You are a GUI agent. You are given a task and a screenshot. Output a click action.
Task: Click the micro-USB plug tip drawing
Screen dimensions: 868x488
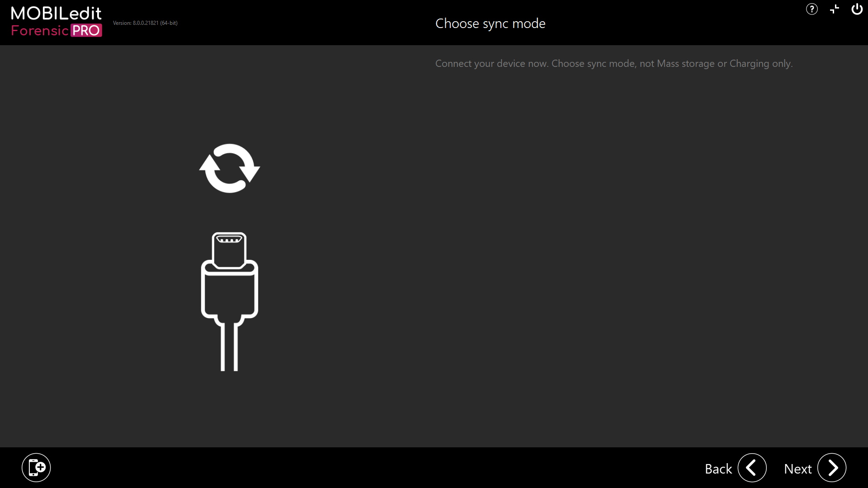tap(229, 246)
